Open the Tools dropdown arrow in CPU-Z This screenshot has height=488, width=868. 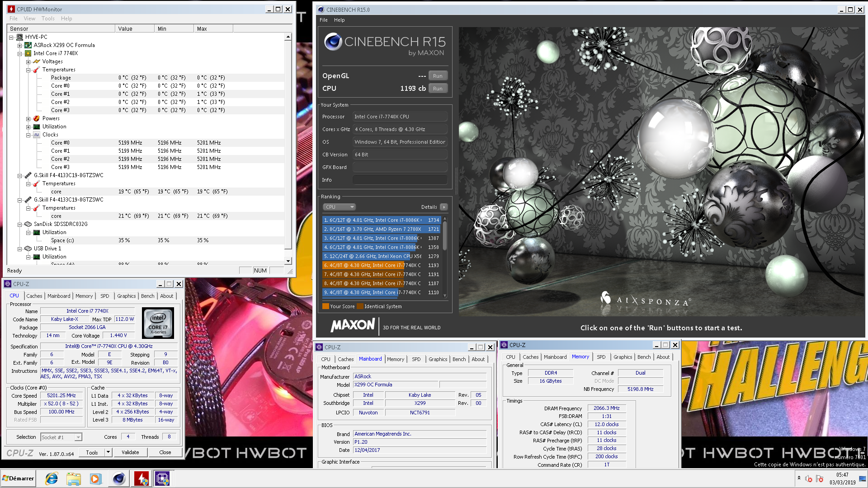click(x=108, y=452)
